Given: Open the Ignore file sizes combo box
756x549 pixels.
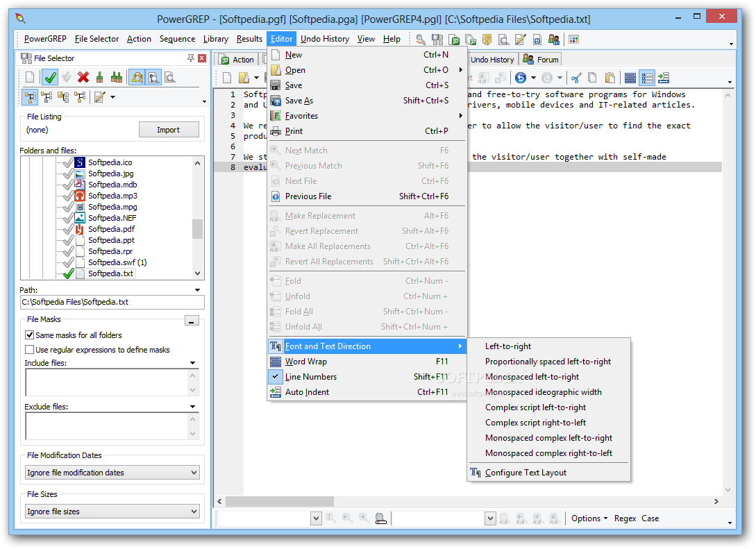Looking at the screenshot, I should click(x=112, y=512).
